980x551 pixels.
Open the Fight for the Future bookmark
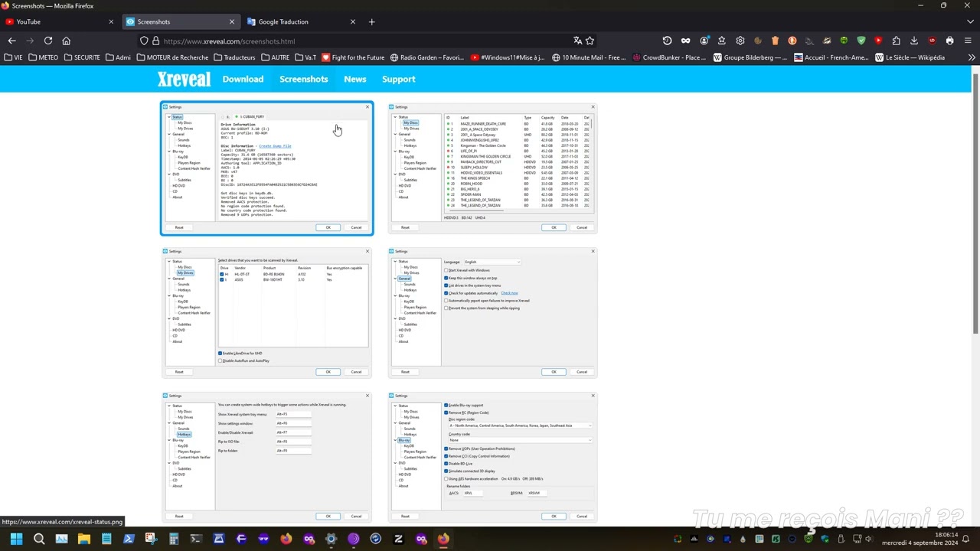click(x=353, y=57)
